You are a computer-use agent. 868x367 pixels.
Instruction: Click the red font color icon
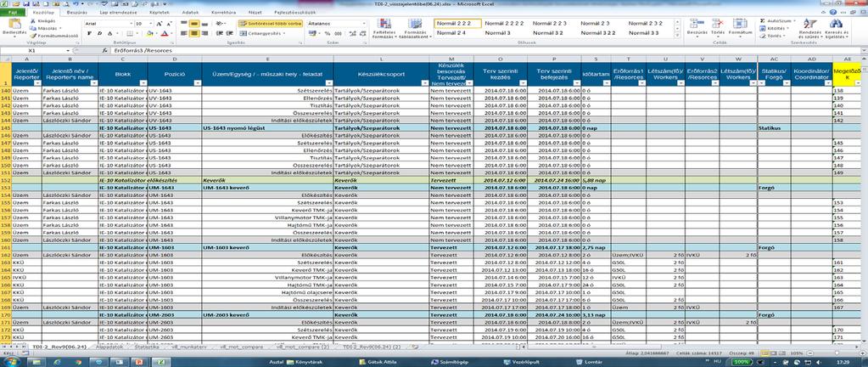tap(165, 33)
